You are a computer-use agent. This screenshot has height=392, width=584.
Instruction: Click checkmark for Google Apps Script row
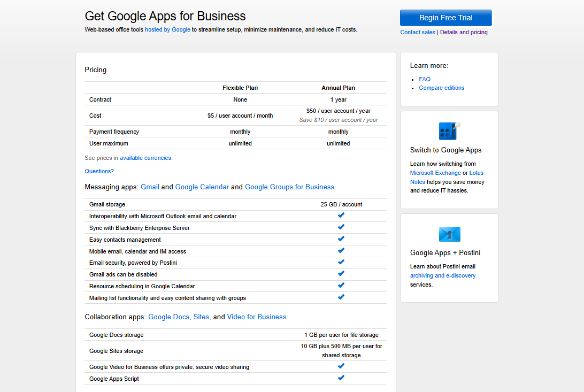click(341, 378)
